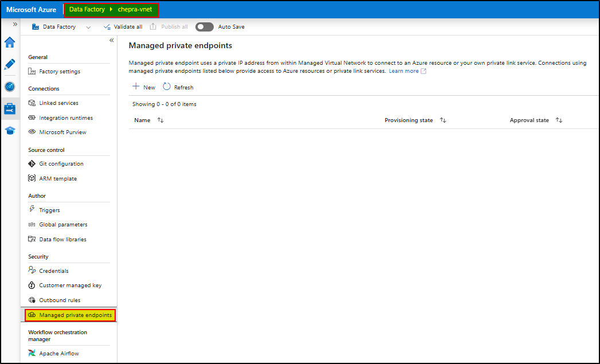Open the Data Factory dropdown chevron
The image size is (600, 364).
88,27
